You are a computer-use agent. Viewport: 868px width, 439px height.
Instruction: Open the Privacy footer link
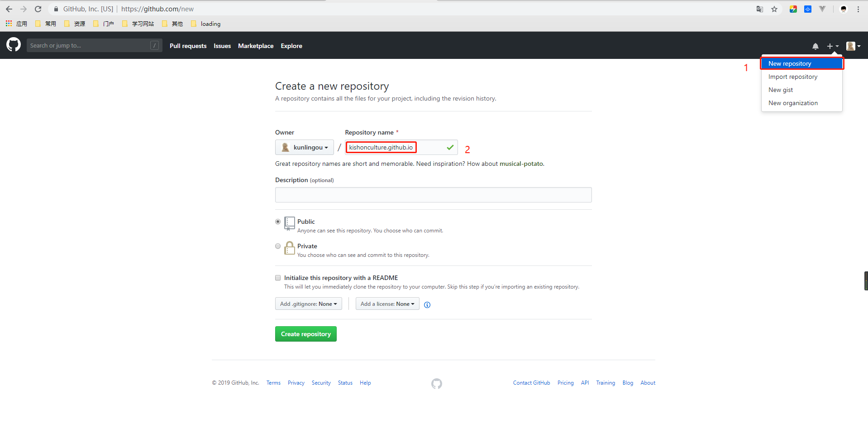point(296,383)
